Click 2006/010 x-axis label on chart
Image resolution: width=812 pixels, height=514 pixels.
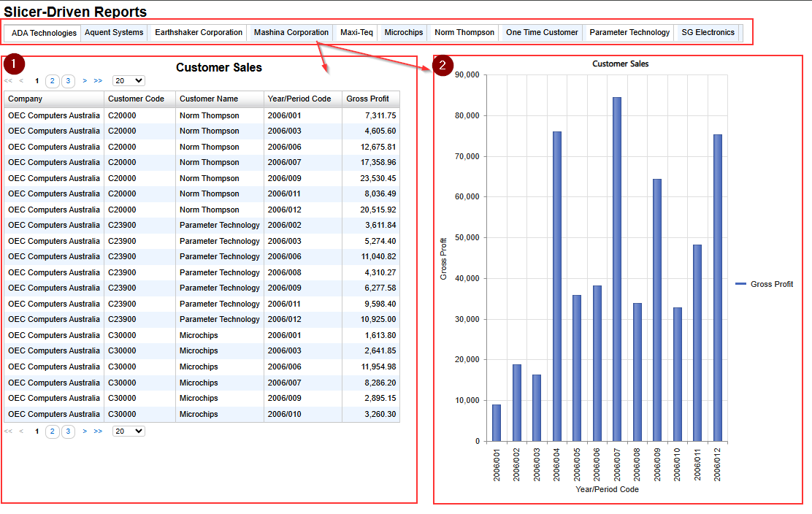coord(677,465)
